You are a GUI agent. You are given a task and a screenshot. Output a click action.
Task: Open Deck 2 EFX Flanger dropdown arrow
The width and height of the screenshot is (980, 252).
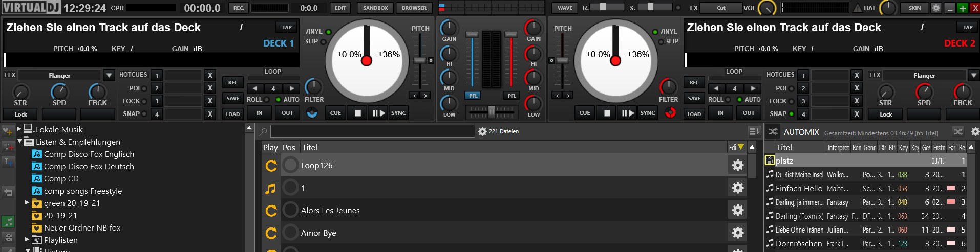974,75
